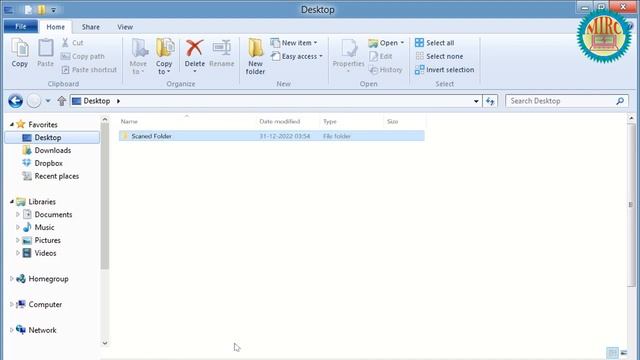Expand the Computer node
This screenshot has width=640, height=360.
pyautogui.click(x=11, y=304)
